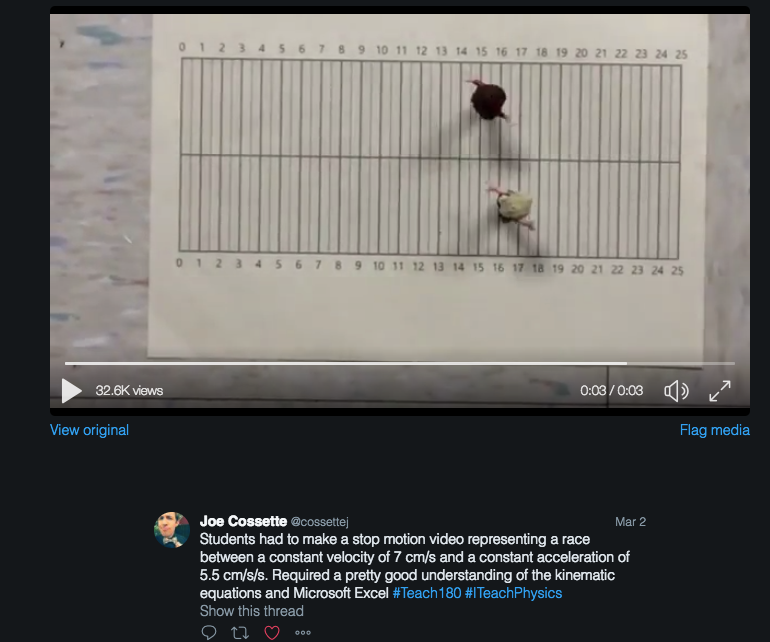Seek on the video progress bar

click(x=400, y=363)
